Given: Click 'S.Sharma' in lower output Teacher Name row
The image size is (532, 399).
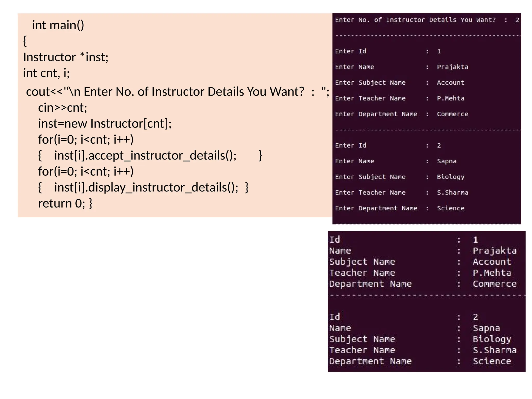Looking at the screenshot, I should (495, 350).
